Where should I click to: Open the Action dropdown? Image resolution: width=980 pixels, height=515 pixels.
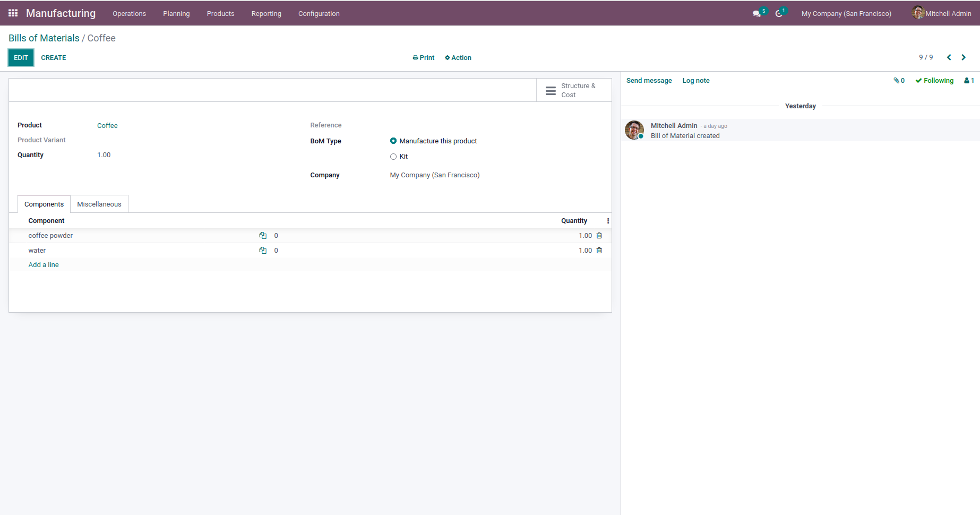[x=458, y=58]
